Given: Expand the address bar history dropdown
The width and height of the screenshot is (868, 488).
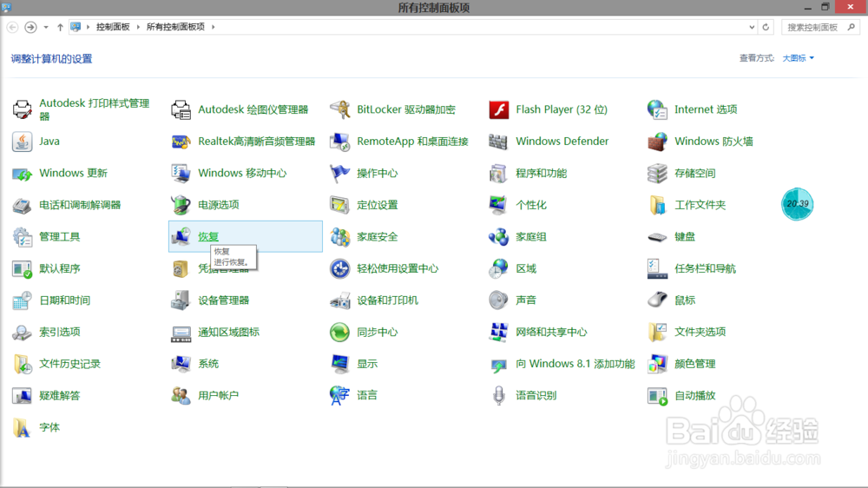Looking at the screenshot, I should click(x=752, y=27).
